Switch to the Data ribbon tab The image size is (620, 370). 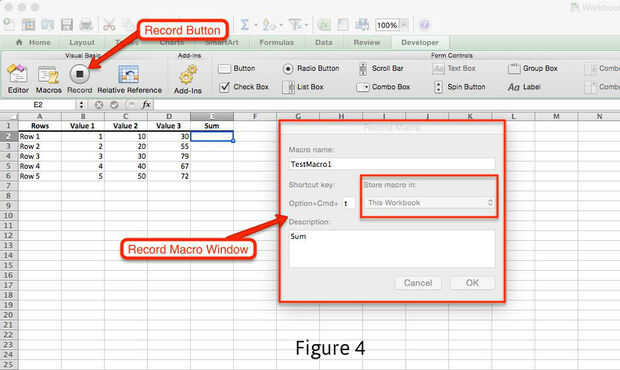(x=324, y=42)
